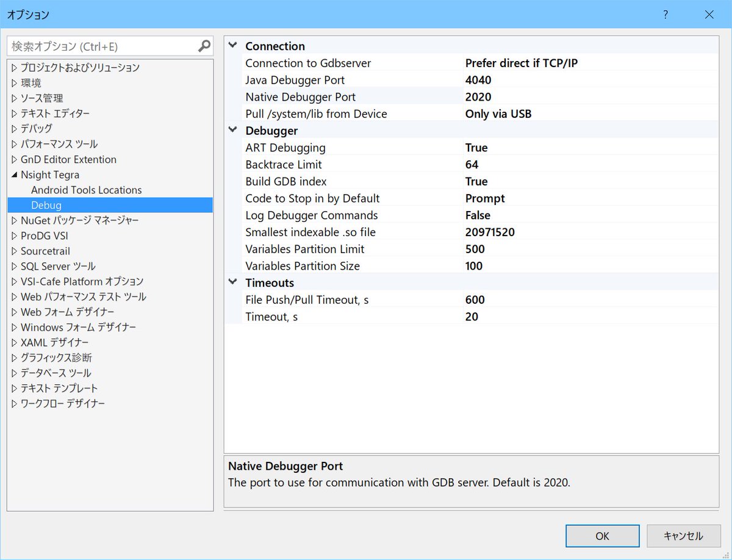
Task: Click Build GDB index True value
Action: (x=476, y=182)
